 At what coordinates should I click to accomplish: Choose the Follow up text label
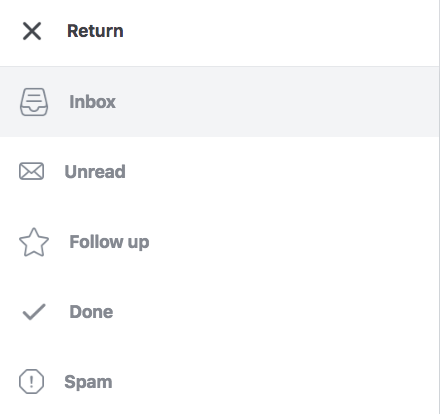coord(109,242)
